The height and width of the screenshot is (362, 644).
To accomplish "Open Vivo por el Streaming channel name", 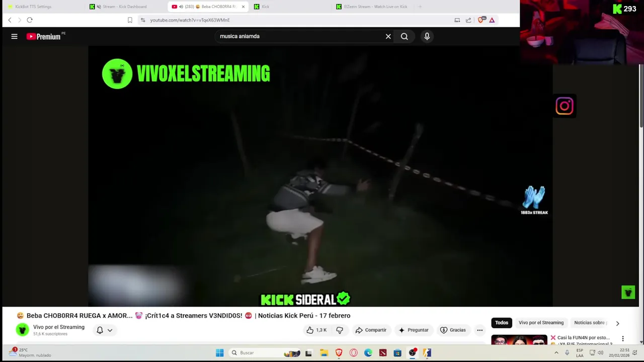I will (59, 327).
